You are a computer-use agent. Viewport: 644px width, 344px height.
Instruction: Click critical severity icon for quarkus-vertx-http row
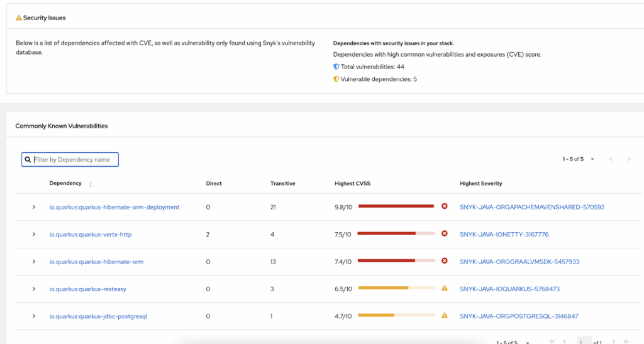point(445,233)
